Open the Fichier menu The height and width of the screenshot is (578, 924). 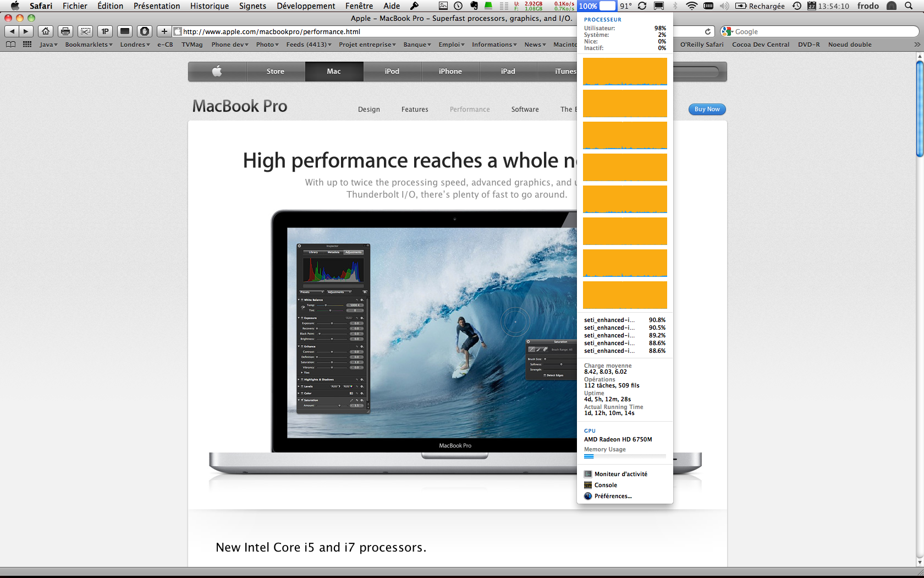(75, 6)
